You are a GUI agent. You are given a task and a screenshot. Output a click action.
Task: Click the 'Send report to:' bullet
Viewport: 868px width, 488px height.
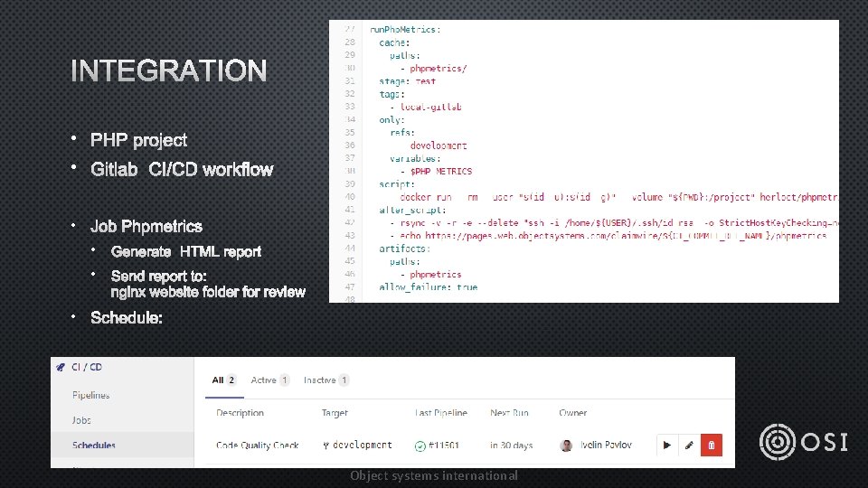[158, 276]
